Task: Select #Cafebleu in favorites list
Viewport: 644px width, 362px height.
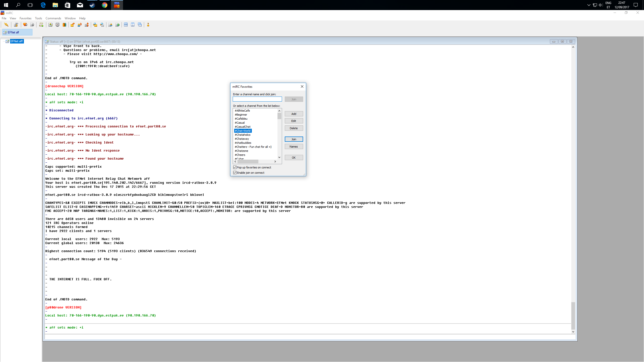Action: 241,119
